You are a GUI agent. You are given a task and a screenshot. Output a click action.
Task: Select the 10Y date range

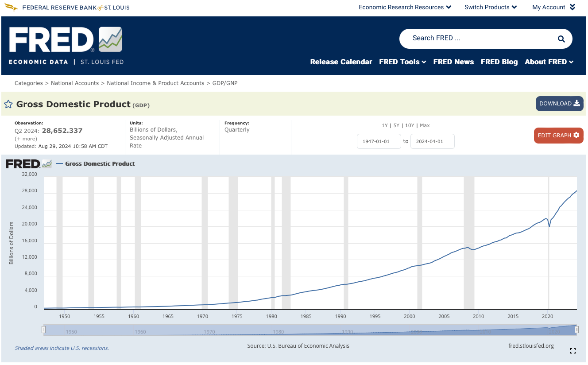(410, 126)
